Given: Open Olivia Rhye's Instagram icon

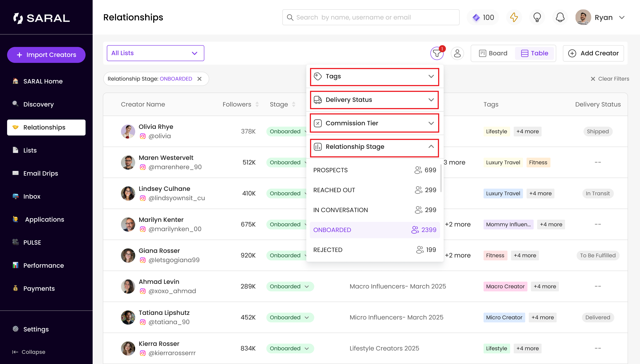Looking at the screenshot, I should [143, 136].
